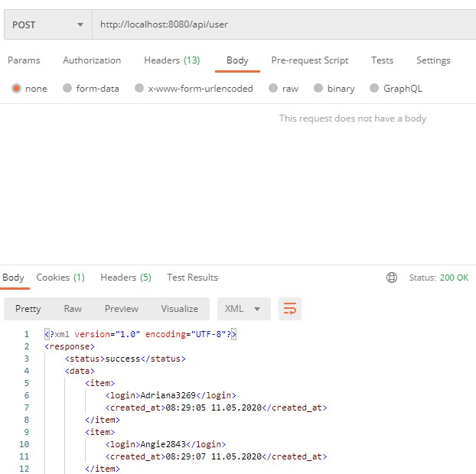Image resolution: width=476 pixels, height=474 pixels.
Task: Switch response view to Visualize
Action: click(x=180, y=309)
